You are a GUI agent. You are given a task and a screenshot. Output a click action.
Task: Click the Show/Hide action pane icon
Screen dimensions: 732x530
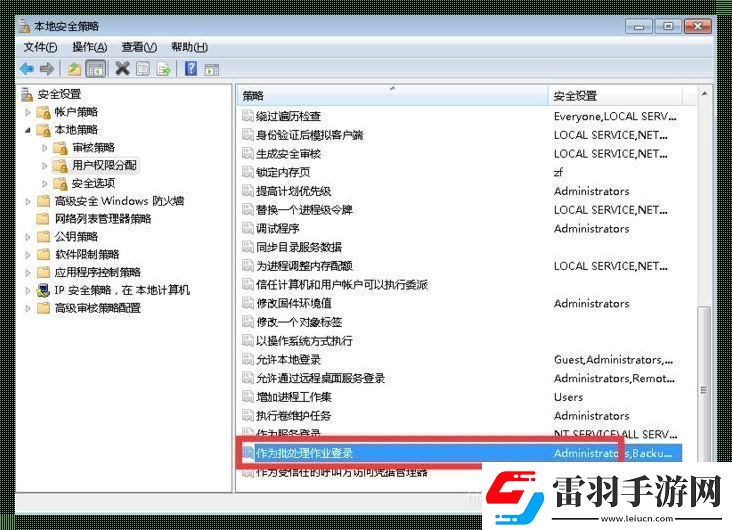(x=211, y=70)
